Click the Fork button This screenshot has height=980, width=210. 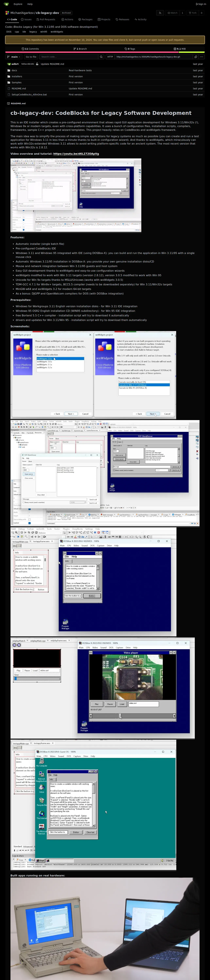coord(192,13)
